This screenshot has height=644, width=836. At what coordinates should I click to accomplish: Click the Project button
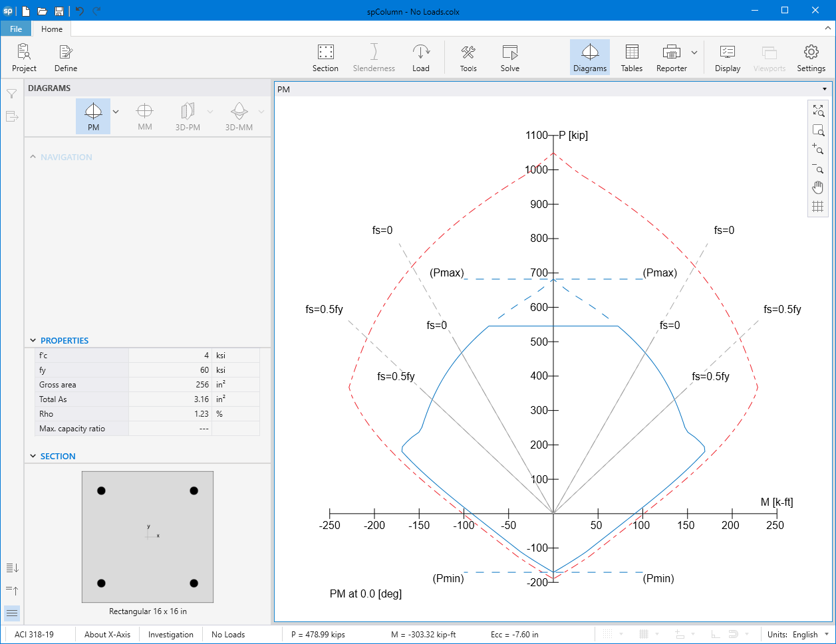coord(24,57)
